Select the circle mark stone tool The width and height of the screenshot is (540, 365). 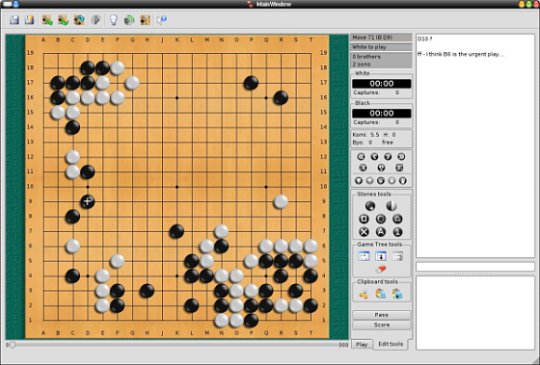click(381, 219)
